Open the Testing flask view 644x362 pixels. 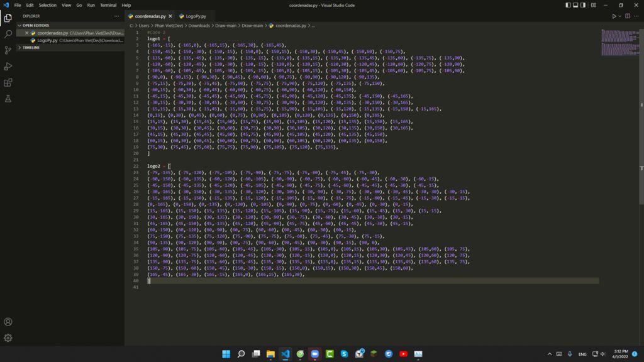pyautogui.click(x=8, y=99)
